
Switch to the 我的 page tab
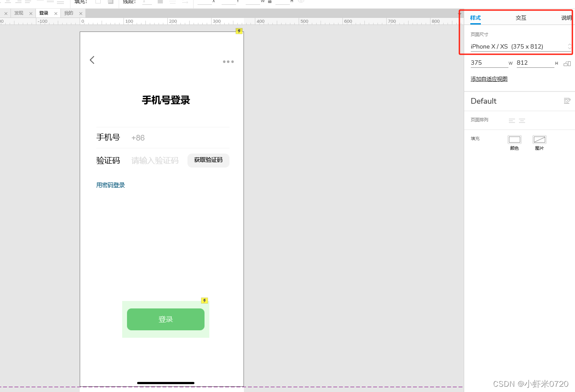(69, 13)
